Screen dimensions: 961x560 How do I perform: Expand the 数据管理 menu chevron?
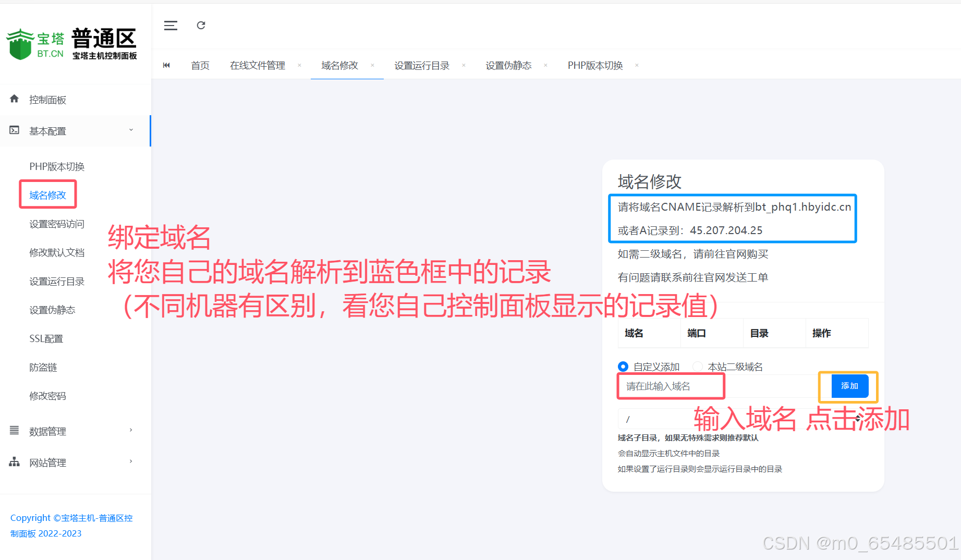tap(131, 430)
